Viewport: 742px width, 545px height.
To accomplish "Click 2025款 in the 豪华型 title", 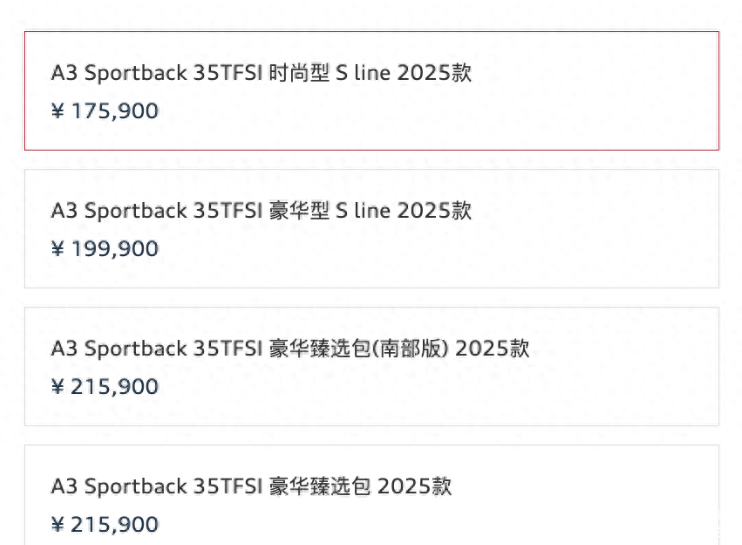I will tap(434, 211).
